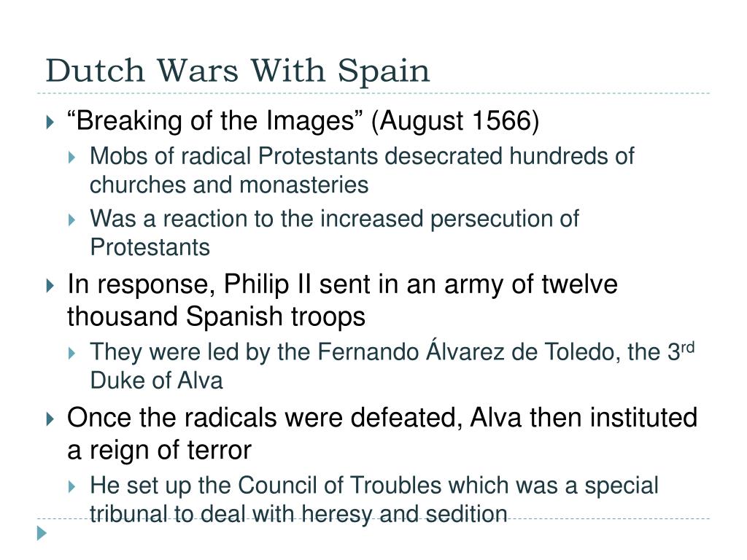Click the bullet arrow beside "They were led by"
The image size is (747, 560).
tap(72, 354)
